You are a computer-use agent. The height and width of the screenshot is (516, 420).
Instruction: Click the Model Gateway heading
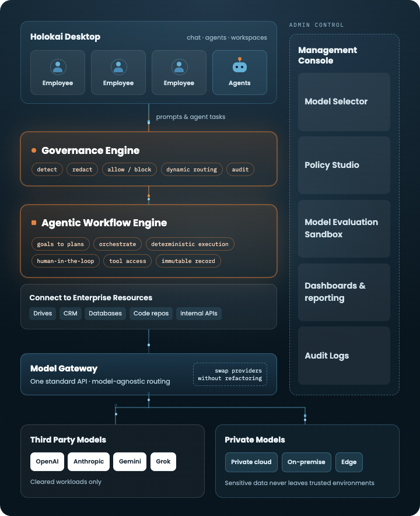[64, 368]
